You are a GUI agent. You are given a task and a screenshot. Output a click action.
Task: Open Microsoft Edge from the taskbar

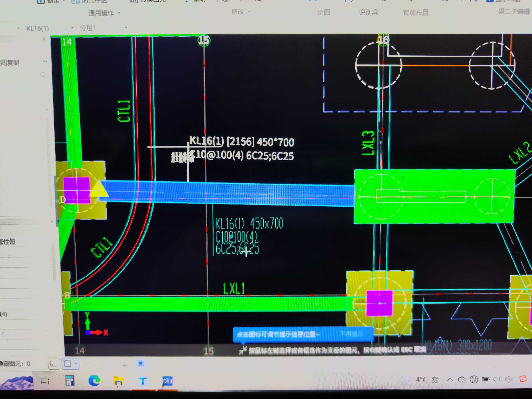pos(94,381)
